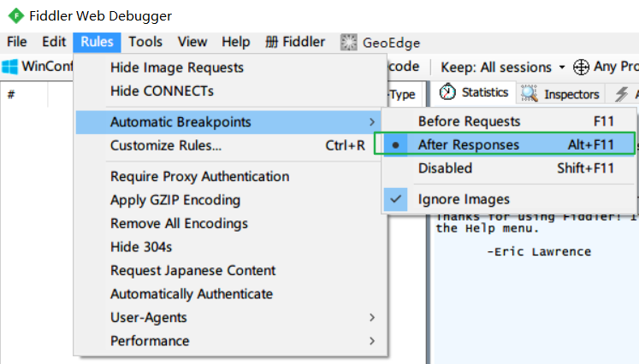Enable Apply GZIP Encoding
Screen dimensions: 639x364
tap(230, 200)
